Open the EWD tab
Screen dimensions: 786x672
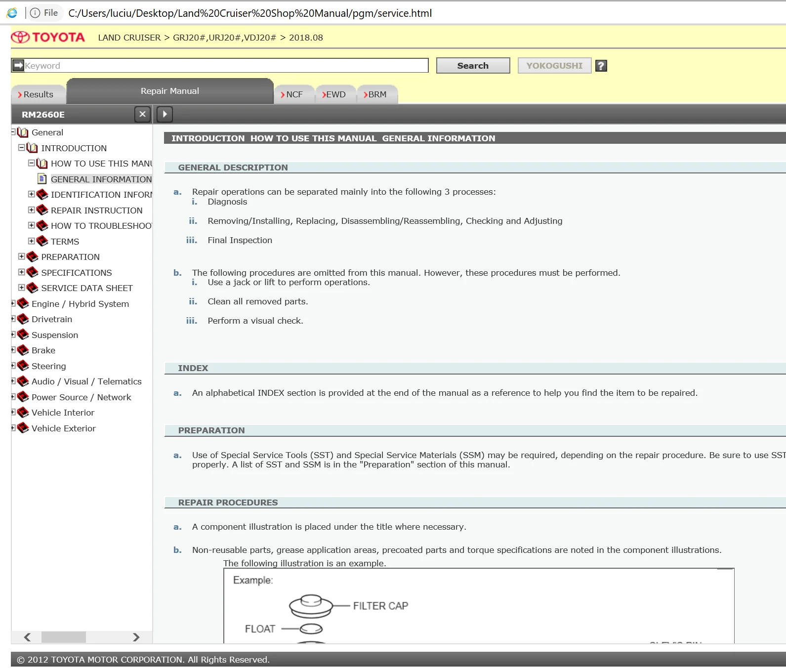click(x=335, y=94)
